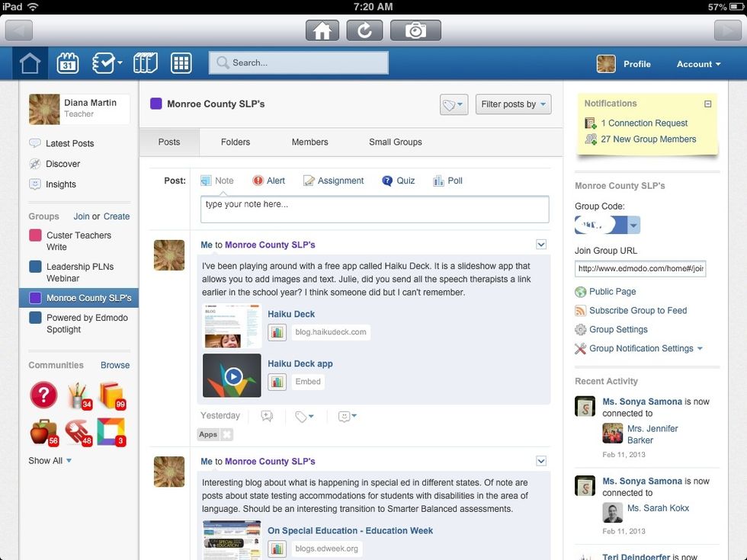This screenshot has height=560, width=747.
Task: Click the Join groups link
Action: [82, 216]
